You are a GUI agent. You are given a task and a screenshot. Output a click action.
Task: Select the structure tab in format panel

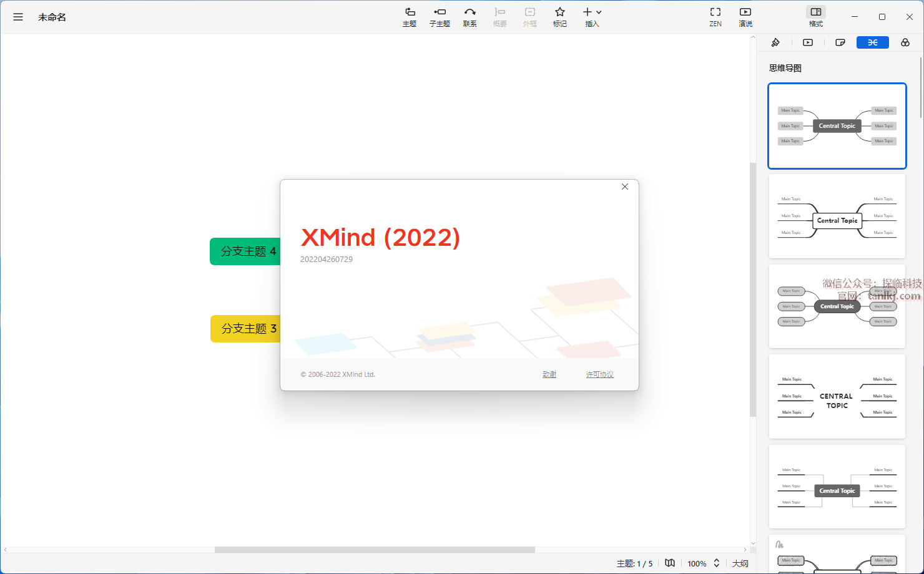point(873,42)
